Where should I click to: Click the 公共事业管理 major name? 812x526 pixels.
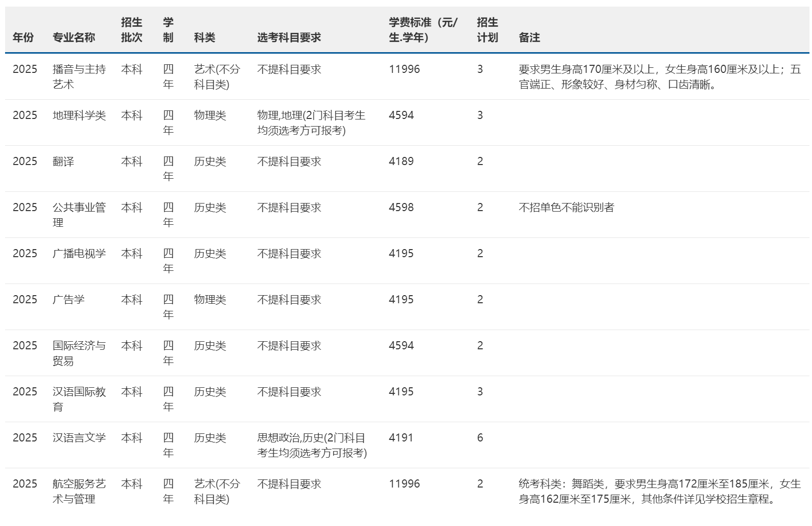point(79,215)
